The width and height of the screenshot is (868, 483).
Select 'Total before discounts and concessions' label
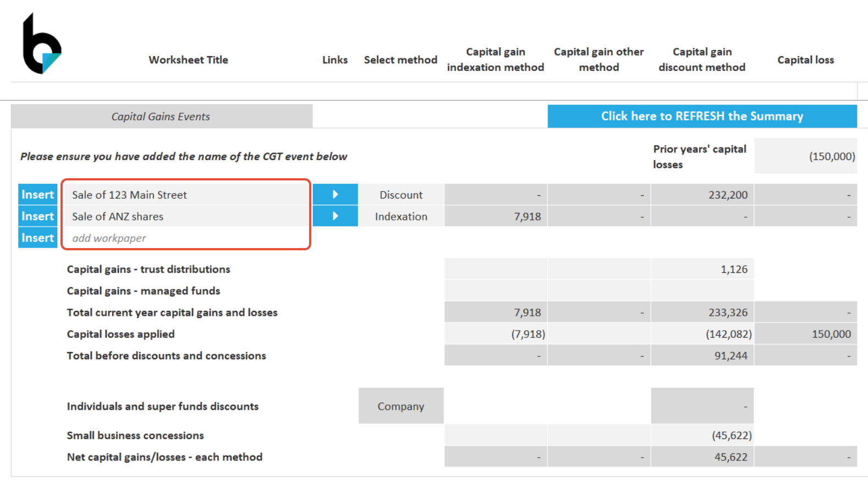click(x=166, y=355)
